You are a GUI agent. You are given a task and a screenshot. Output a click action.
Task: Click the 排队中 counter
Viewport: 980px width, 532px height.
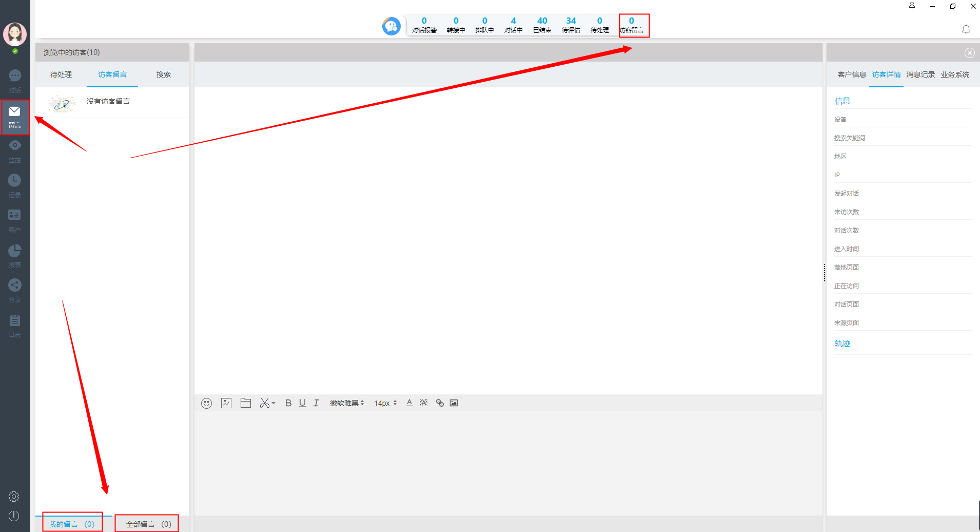pos(485,25)
